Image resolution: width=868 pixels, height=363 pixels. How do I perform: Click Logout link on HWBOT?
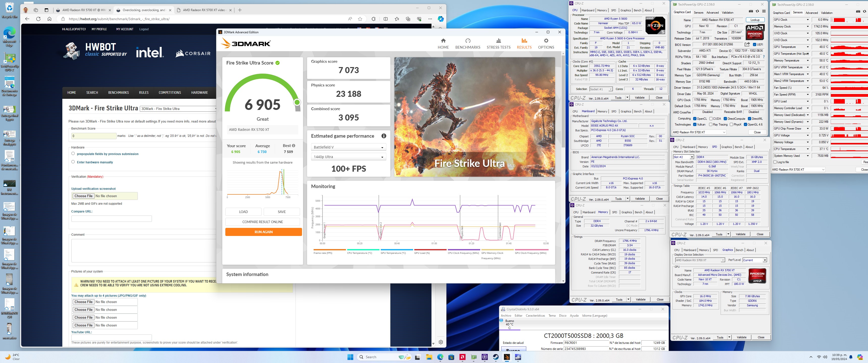(144, 29)
